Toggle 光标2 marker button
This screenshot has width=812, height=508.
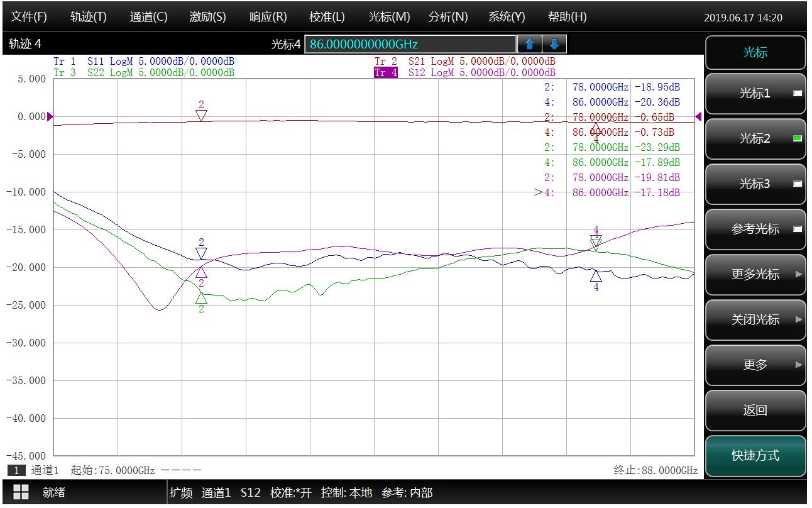pos(755,139)
